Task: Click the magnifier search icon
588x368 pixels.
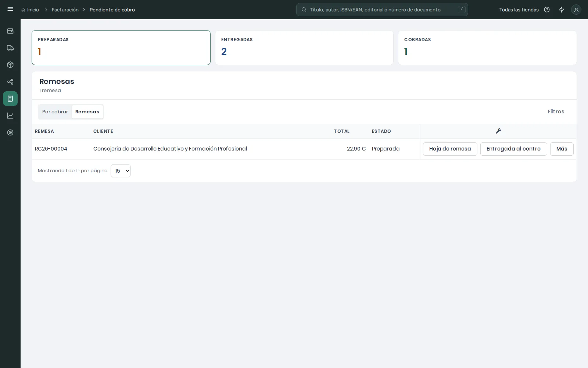Action: [304, 10]
